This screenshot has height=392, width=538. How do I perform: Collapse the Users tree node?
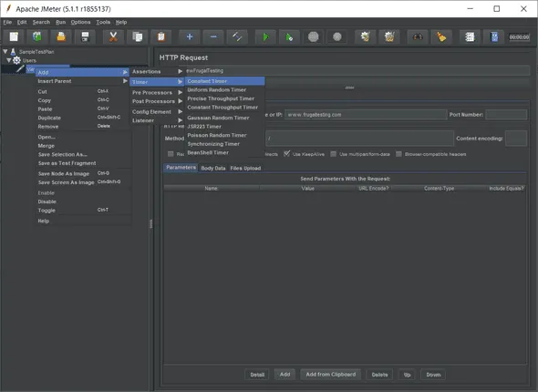point(9,60)
